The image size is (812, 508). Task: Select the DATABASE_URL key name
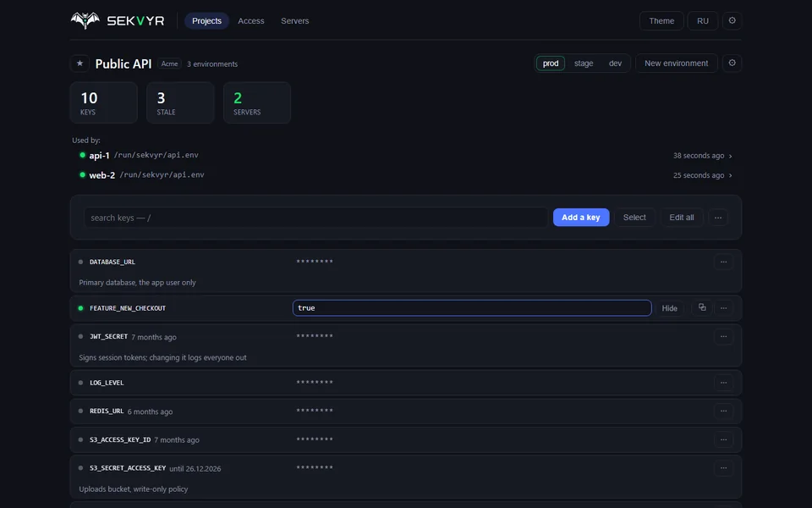coord(112,262)
